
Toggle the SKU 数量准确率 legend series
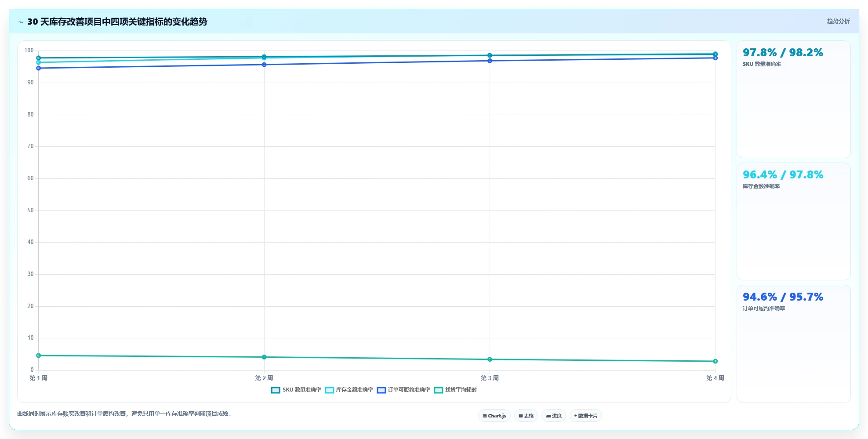coord(296,390)
